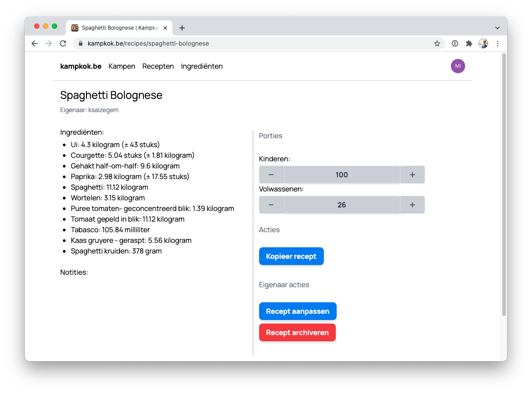Decrease Kinderen count with minus button
The width and height of the screenshot is (532, 394).
[271, 175]
